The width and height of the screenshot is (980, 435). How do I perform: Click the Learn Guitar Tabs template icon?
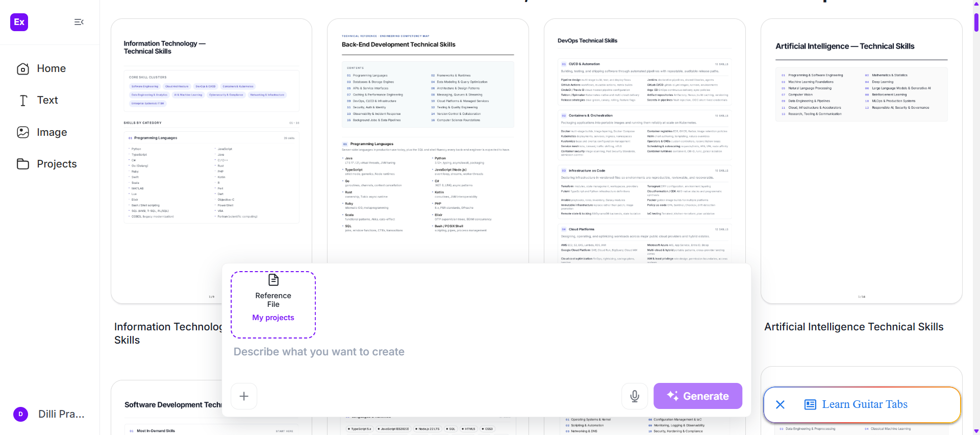pos(810,405)
